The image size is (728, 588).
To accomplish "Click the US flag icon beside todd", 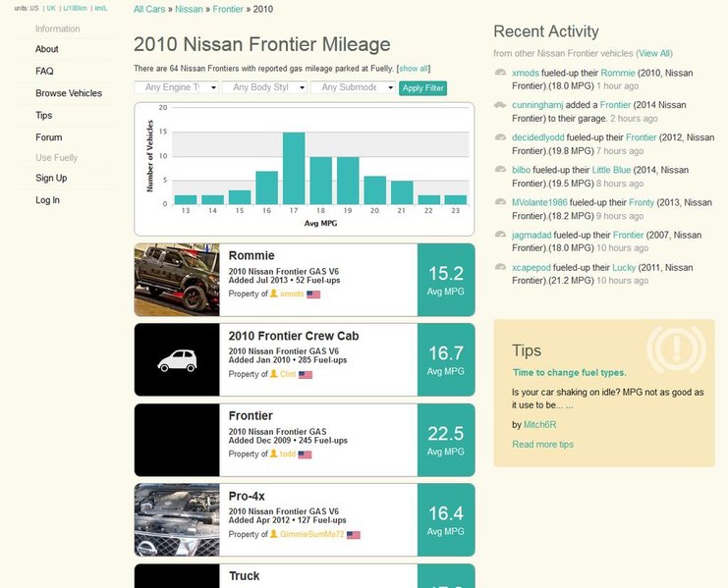I will 305,454.
